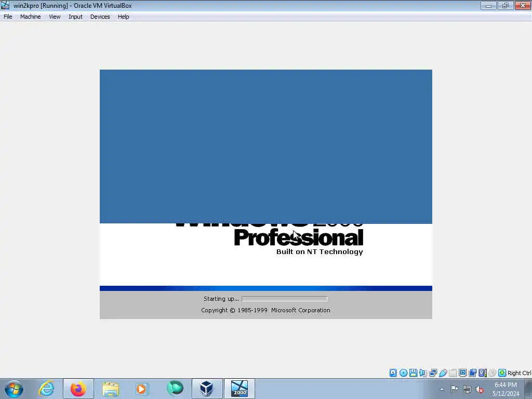Open the View menu
This screenshot has height=399, width=532.
click(x=55, y=17)
